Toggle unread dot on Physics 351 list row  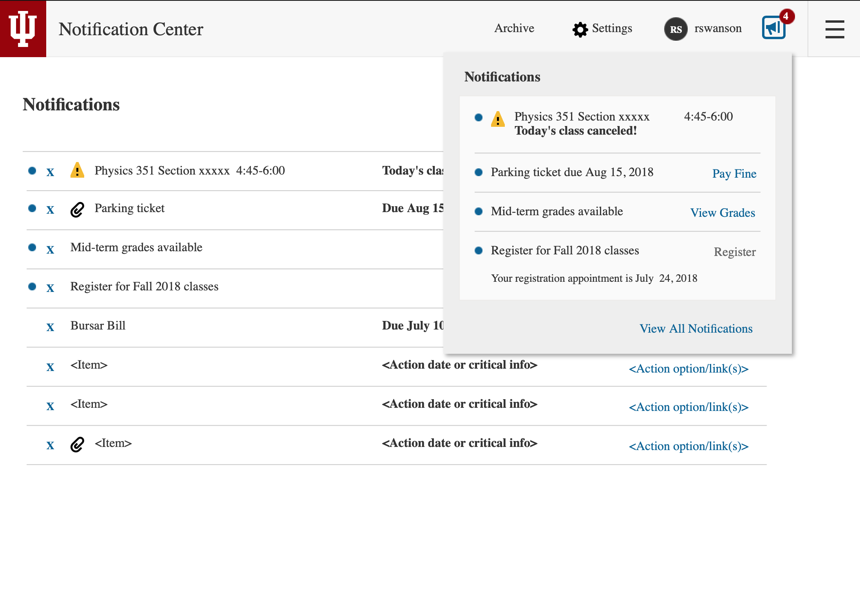pyautogui.click(x=32, y=170)
